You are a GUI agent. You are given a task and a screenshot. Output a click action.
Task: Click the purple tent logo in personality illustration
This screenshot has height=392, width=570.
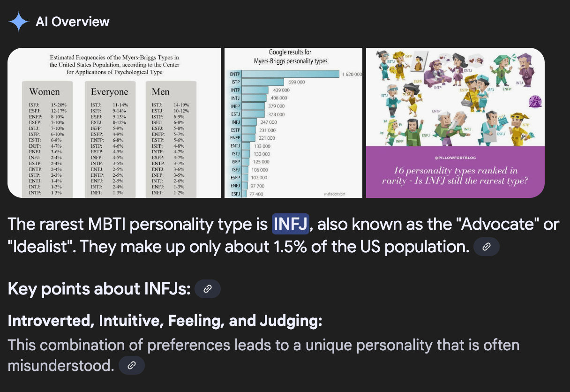535,101
